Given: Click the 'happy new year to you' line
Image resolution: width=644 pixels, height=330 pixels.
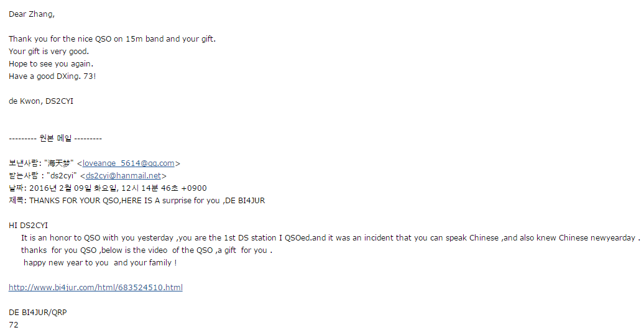Looking at the screenshot, I should (x=100, y=263).
